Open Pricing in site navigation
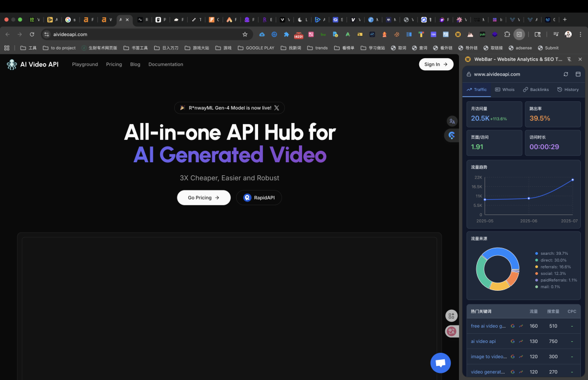Image resolution: width=588 pixels, height=380 pixels. pyautogui.click(x=114, y=65)
